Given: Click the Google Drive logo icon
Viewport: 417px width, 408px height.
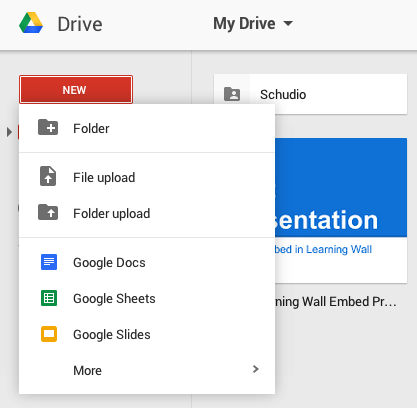Looking at the screenshot, I should (31, 23).
